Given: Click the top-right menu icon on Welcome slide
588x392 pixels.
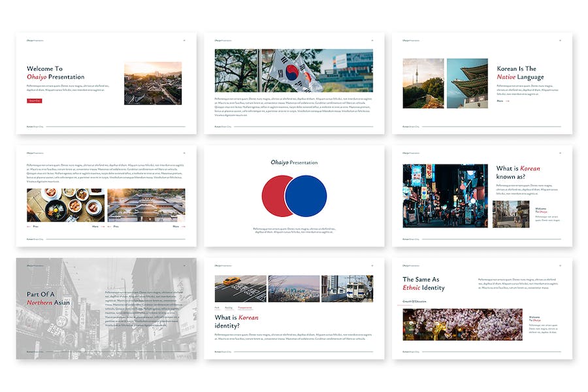Looking at the screenshot, I should point(184,41).
